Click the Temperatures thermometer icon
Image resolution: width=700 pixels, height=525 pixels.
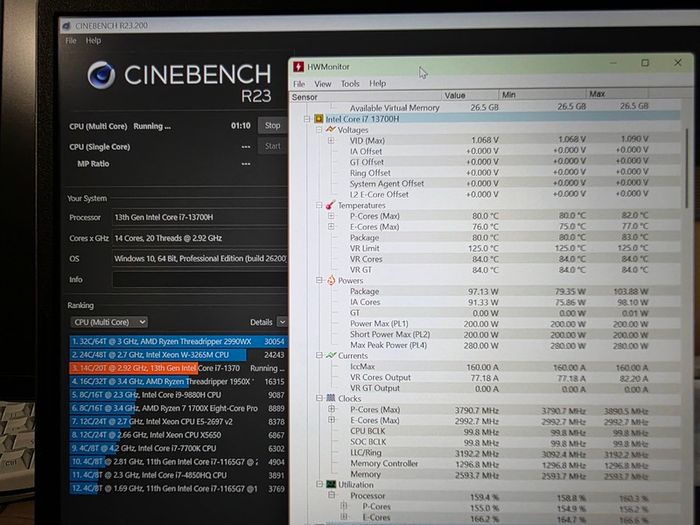pyautogui.click(x=330, y=205)
